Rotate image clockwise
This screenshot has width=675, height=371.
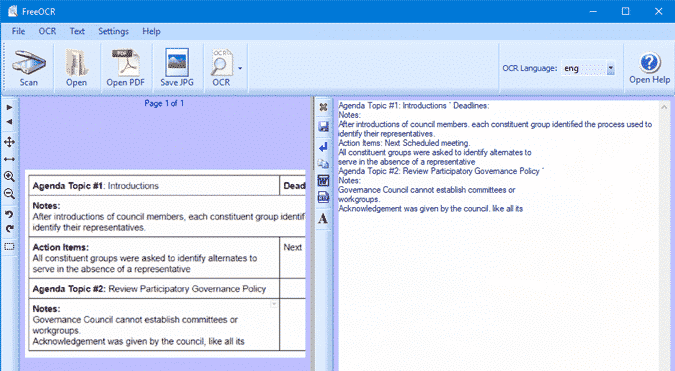pyautogui.click(x=9, y=229)
